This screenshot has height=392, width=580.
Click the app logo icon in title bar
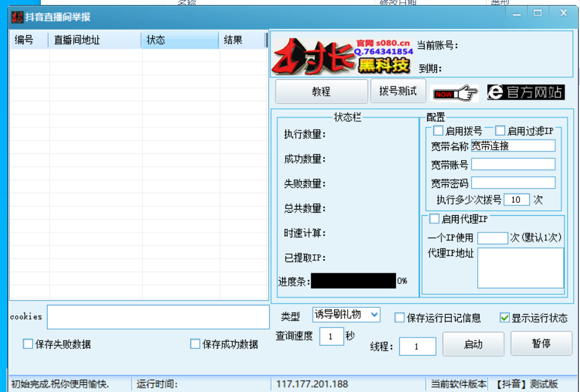pos(17,17)
